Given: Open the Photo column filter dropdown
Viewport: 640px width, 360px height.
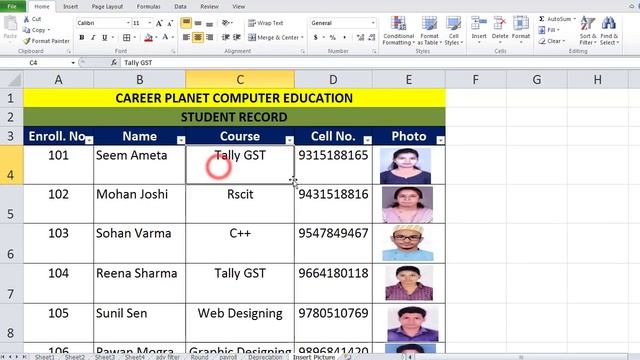Looking at the screenshot, I should point(440,140).
